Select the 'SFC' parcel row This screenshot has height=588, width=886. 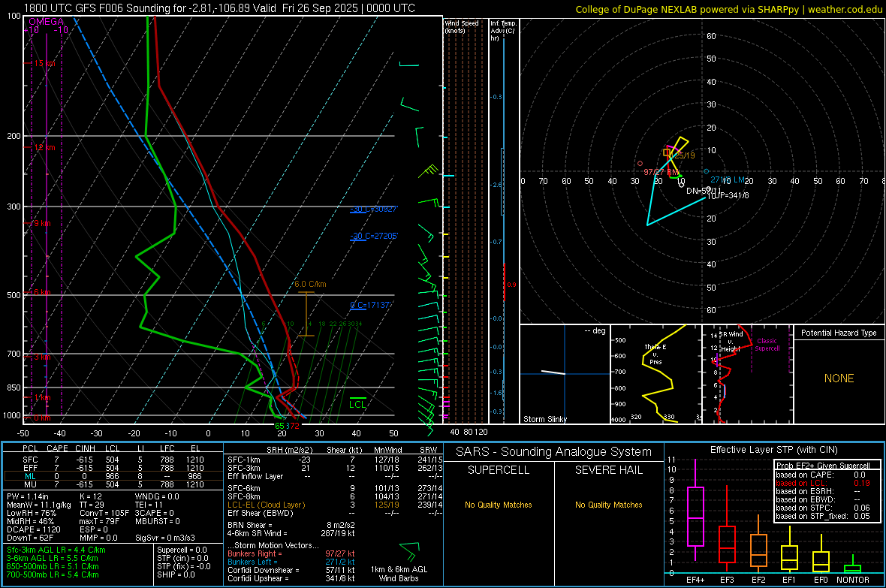(x=113, y=460)
